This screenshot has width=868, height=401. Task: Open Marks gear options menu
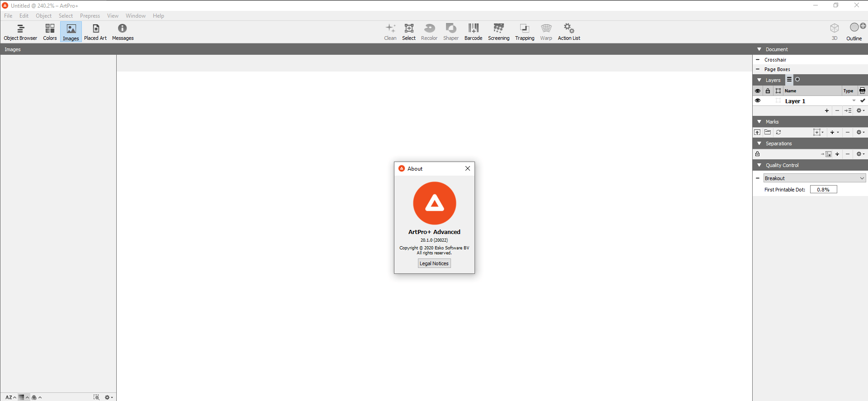[860, 133]
